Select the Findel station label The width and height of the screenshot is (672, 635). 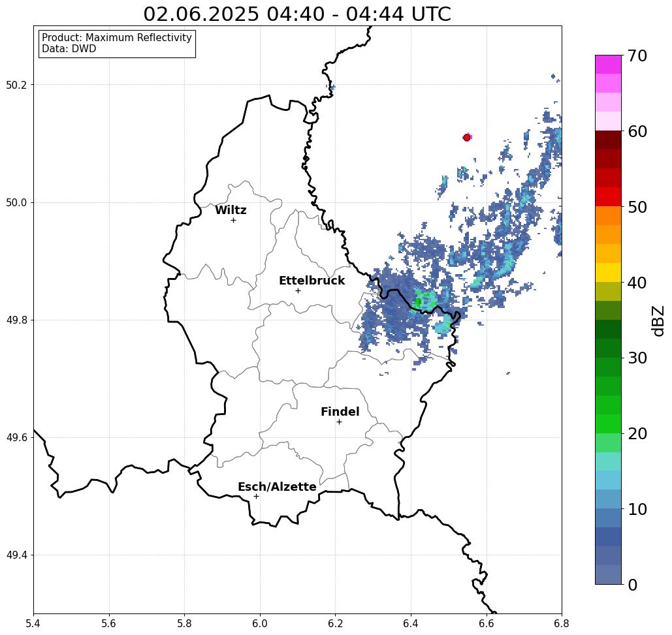340,412
